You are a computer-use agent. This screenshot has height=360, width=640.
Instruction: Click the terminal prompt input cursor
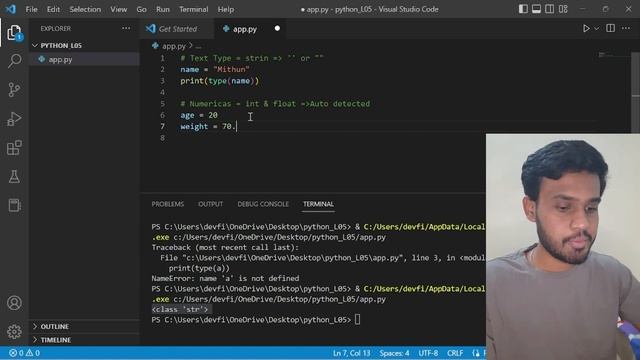[358, 320]
